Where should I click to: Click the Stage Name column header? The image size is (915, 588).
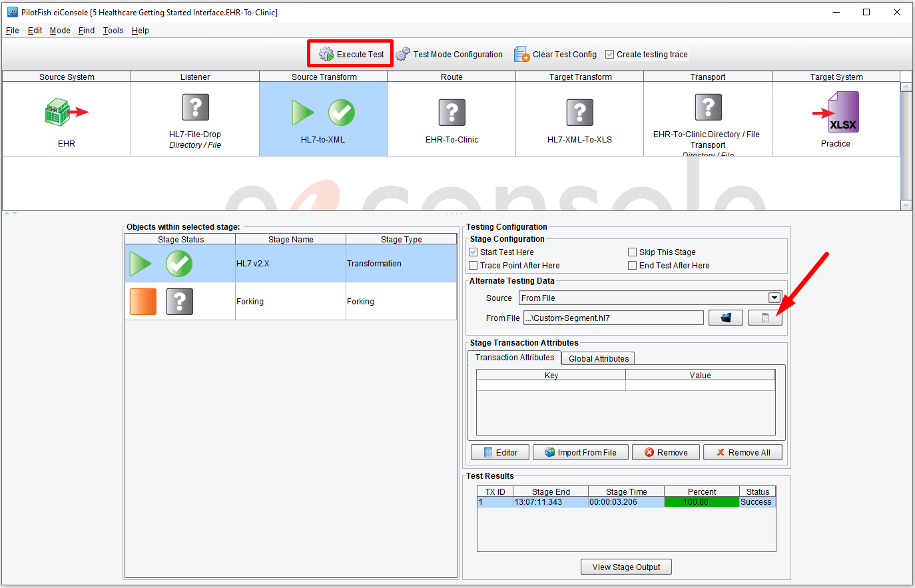[x=291, y=239]
